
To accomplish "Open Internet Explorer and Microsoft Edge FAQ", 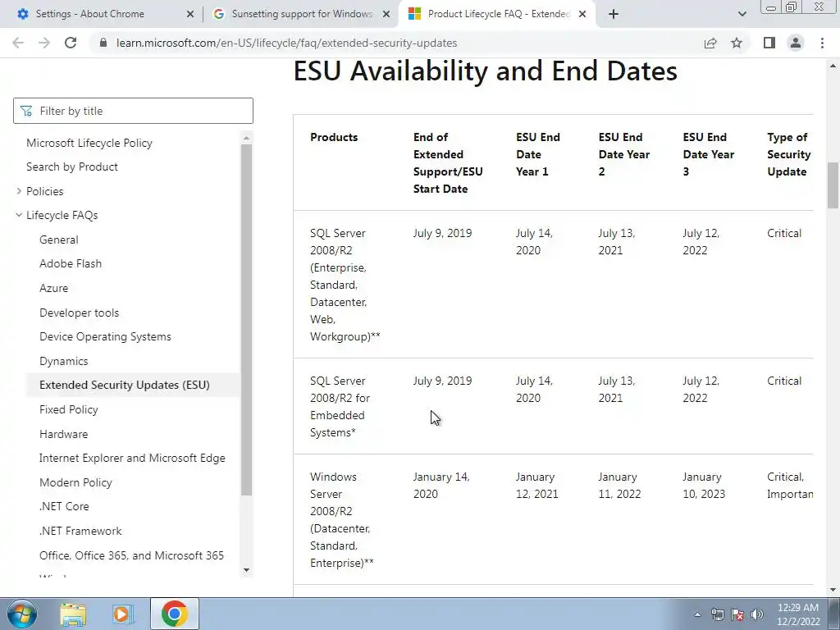I will 132,458.
